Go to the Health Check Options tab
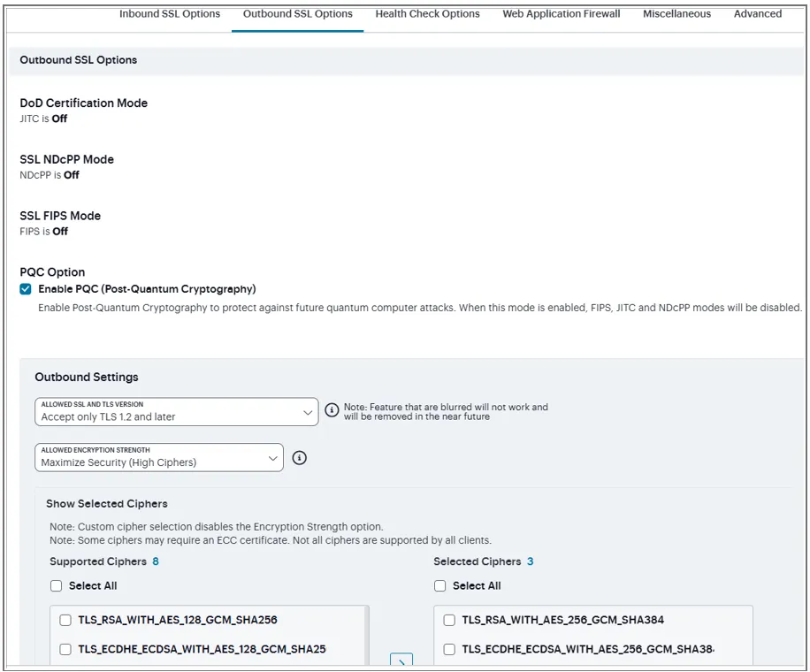The width and height of the screenshot is (810, 672). [x=427, y=14]
